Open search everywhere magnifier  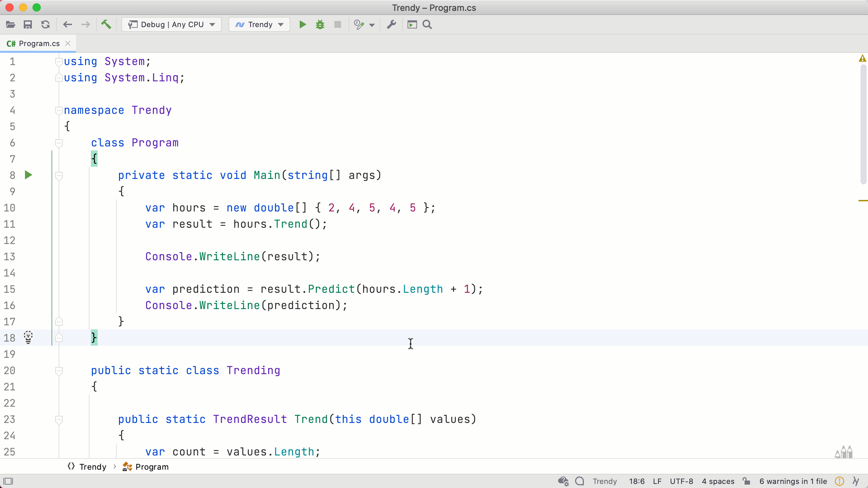coord(427,24)
